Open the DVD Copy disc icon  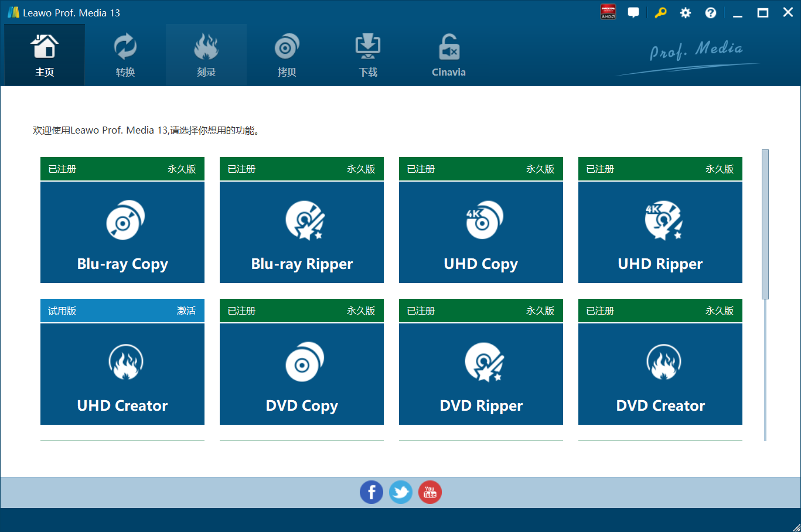tap(305, 362)
